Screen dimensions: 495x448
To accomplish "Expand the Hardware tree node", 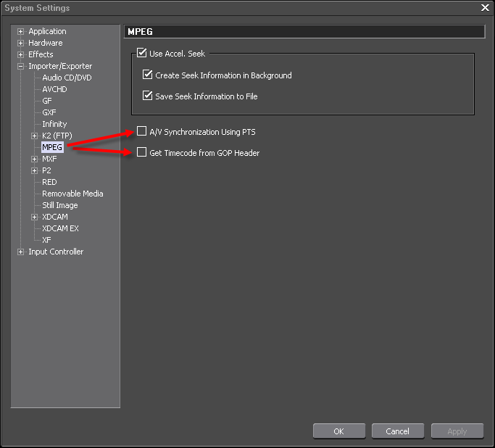I will tap(21, 43).
